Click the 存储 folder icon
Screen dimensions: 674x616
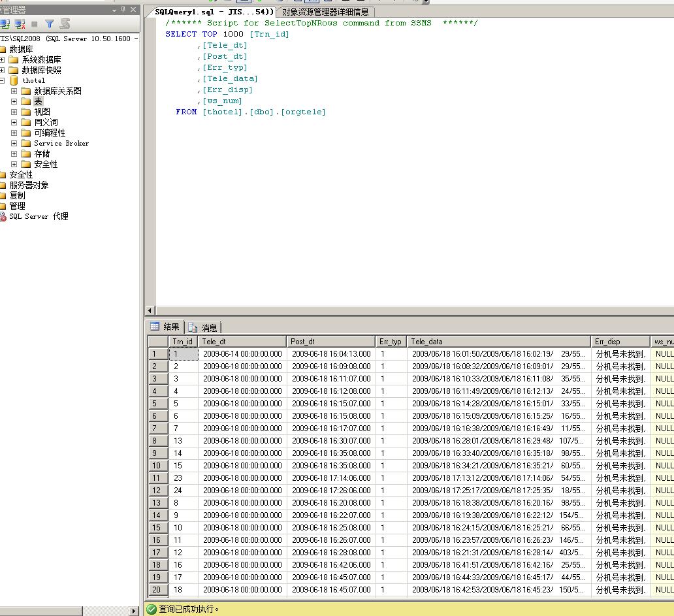pos(25,154)
